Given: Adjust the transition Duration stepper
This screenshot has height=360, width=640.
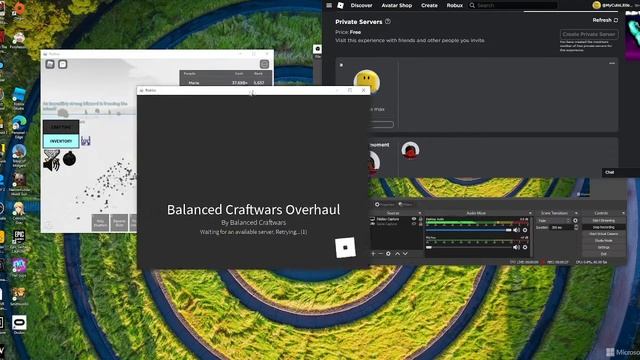Looking at the screenshot, I should pyautogui.click(x=576, y=227).
